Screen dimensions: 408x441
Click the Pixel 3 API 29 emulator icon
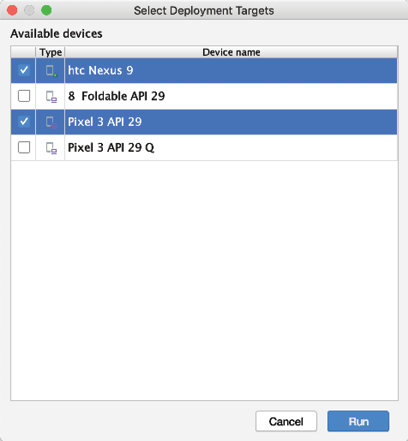point(51,122)
